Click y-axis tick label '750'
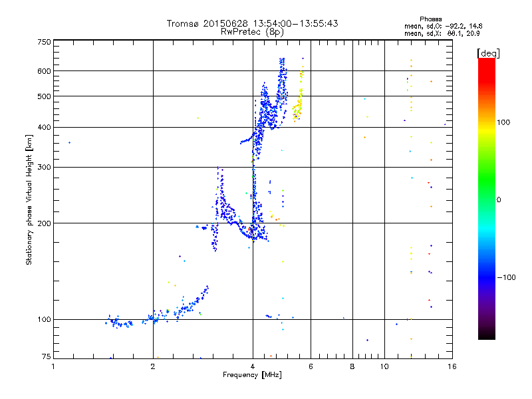This screenshot has width=532, height=399. [44, 42]
